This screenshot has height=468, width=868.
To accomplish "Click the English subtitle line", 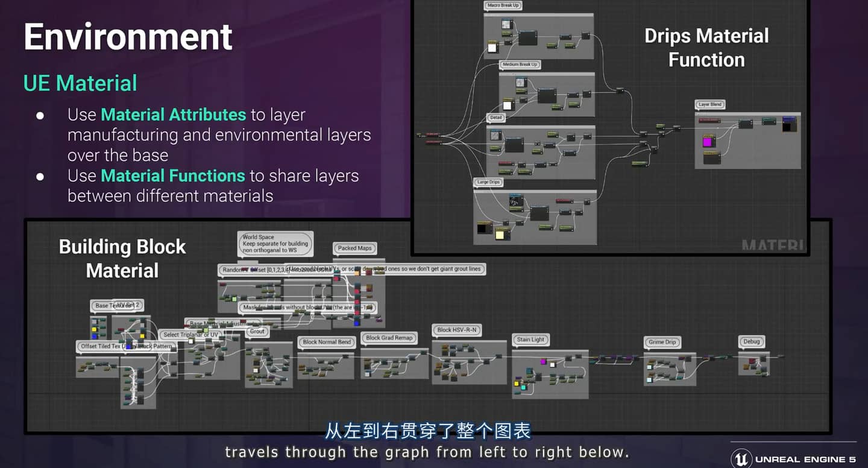I will point(427,452).
